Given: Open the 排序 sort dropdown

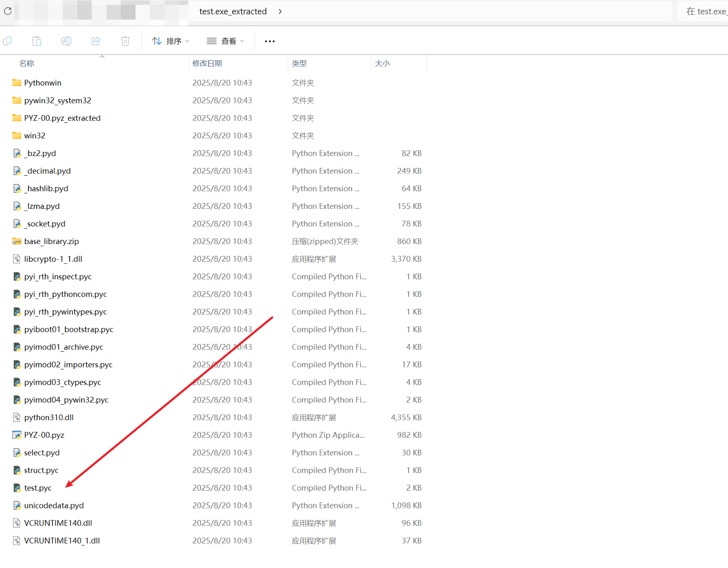Looking at the screenshot, I should (170, 41).
